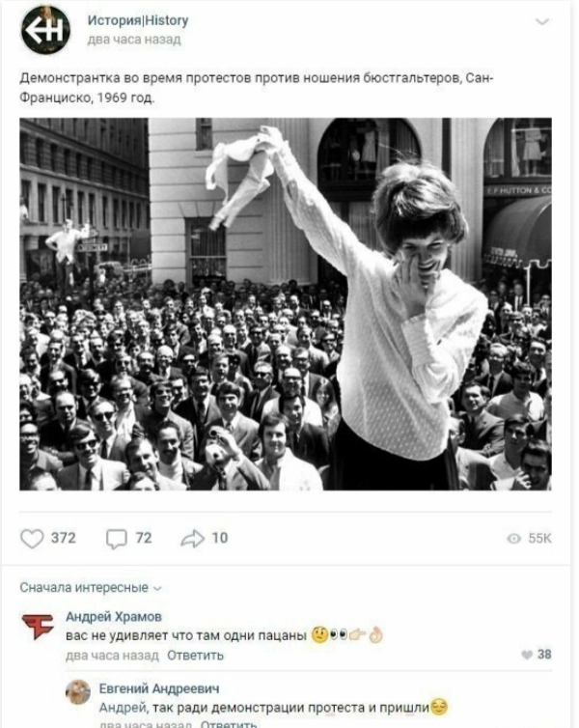This screenshot has width=579, height=728.
Task: Open the История|History group page link
Action: [x=138, y=20]
